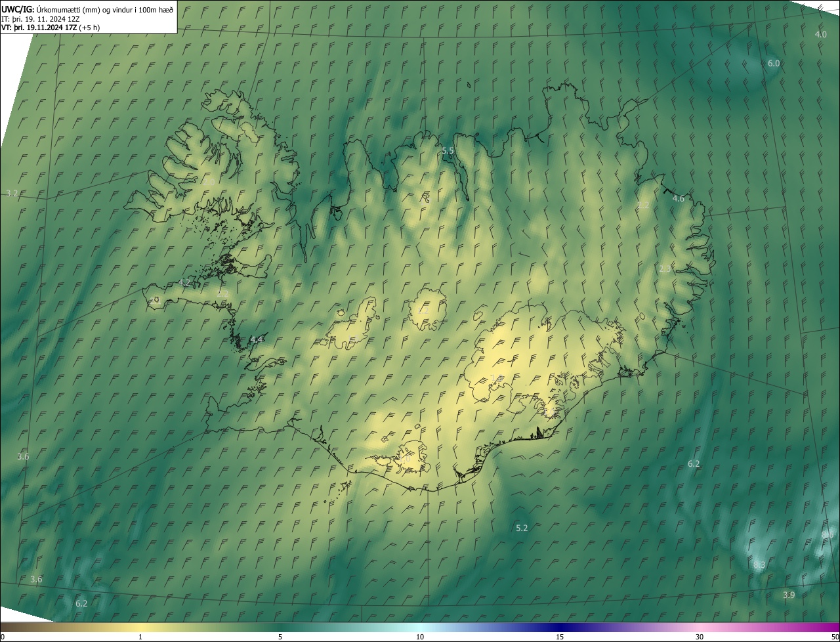The width and height of the screenshot is (840, 642).
Task: Click the colorbar tick label 15
Action: click(560, 637)
